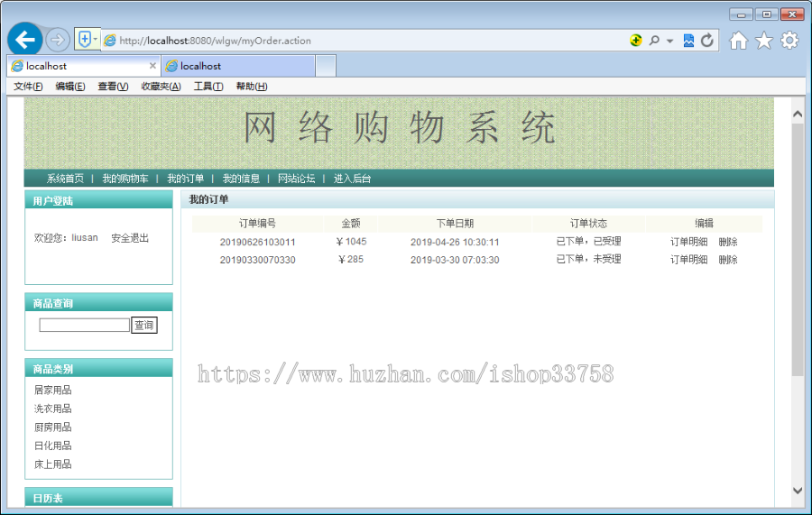Open the browser Tools gear icon

789,40
